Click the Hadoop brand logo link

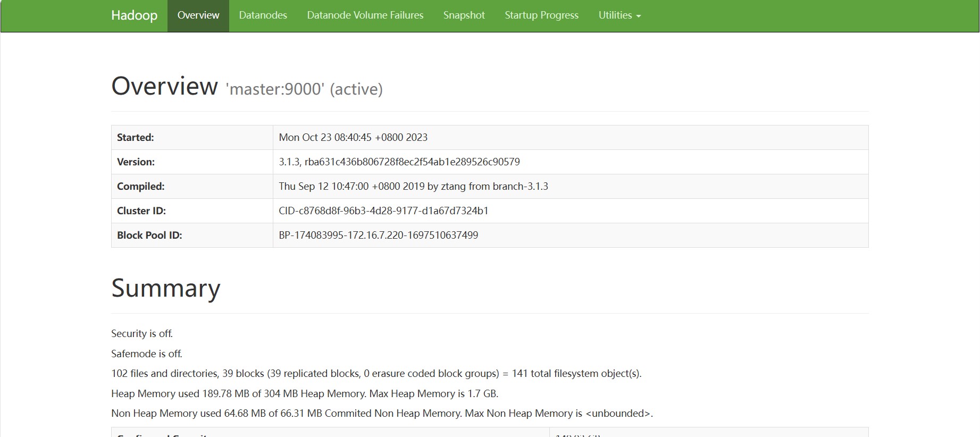point(134,15)
